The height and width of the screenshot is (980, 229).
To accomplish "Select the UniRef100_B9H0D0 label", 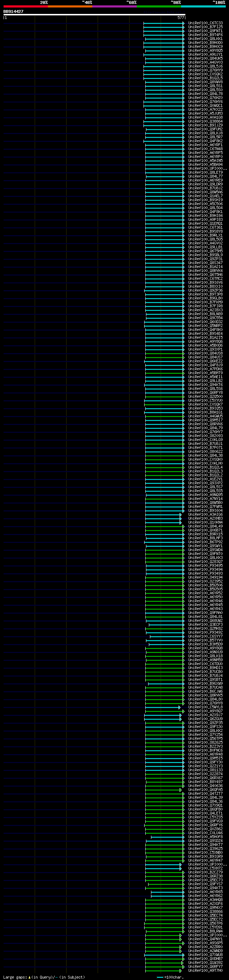I will [x=205, y=43].
